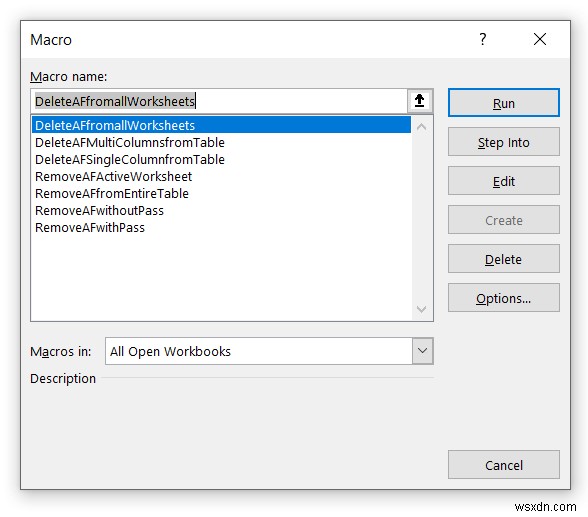Click the macro list scroll down arrow
This screenshot has height=517, width=588.
pyautogui.click(x=422, y=309)
